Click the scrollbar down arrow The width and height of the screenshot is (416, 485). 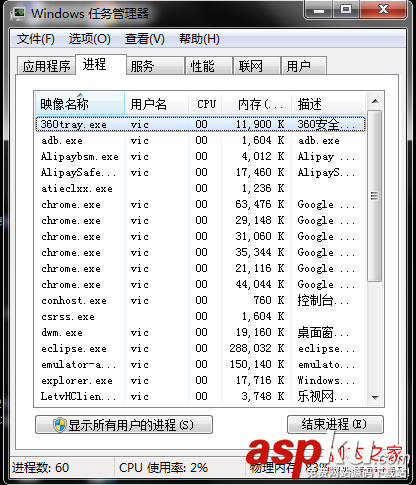[x=375, y=397]
